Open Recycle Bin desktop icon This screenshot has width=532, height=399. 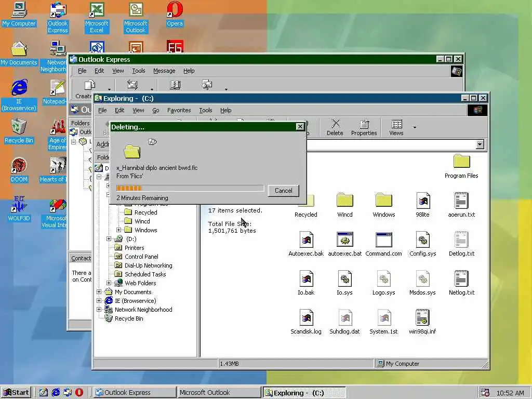point(19,131)
